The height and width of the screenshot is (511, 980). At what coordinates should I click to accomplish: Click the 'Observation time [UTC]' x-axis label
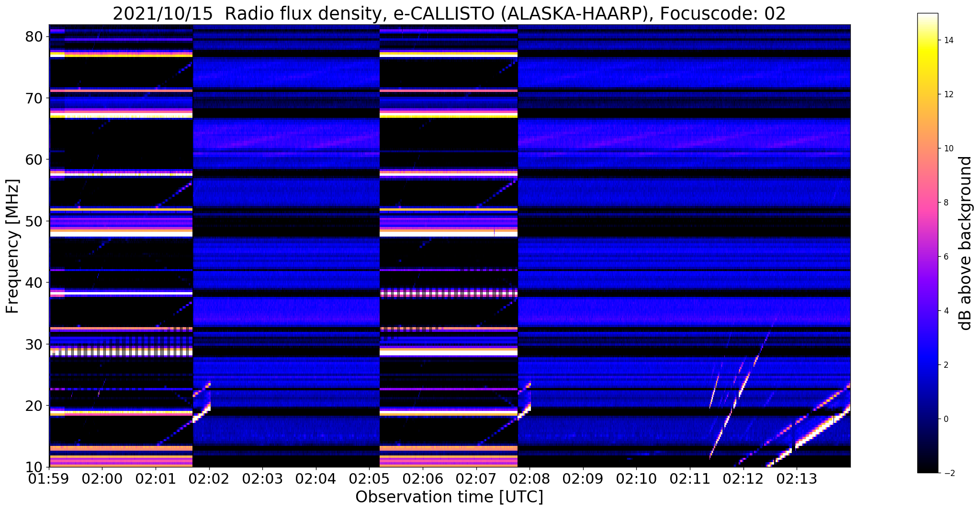[449, 497]
